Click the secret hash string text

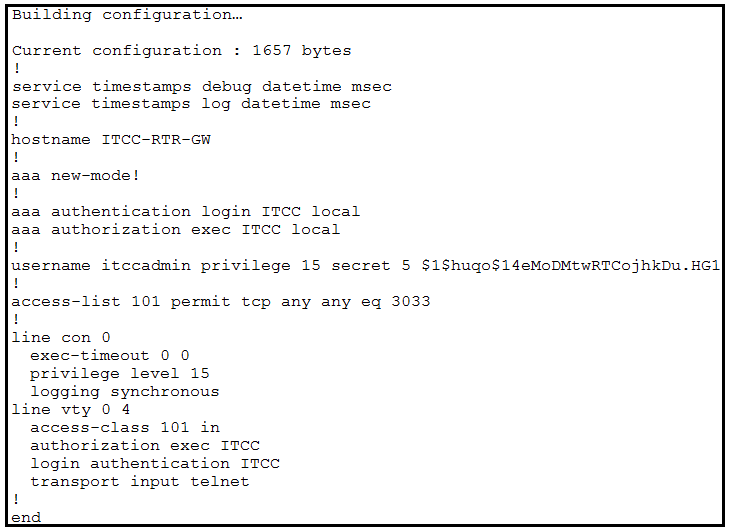coord(570,265)
